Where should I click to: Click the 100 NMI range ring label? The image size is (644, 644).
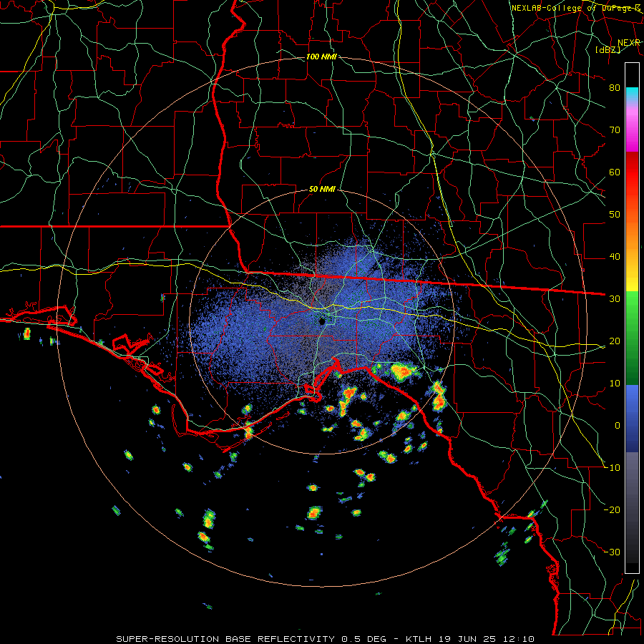pos(321,57)
